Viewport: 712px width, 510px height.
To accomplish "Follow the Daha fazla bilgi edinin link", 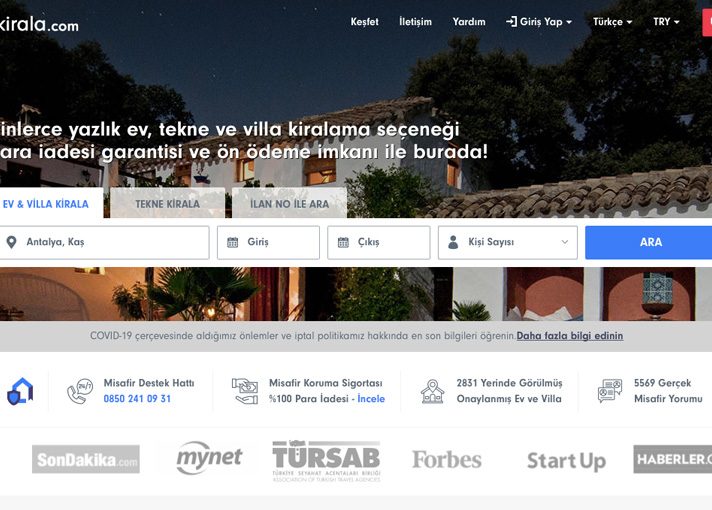I will click(569, 336).
